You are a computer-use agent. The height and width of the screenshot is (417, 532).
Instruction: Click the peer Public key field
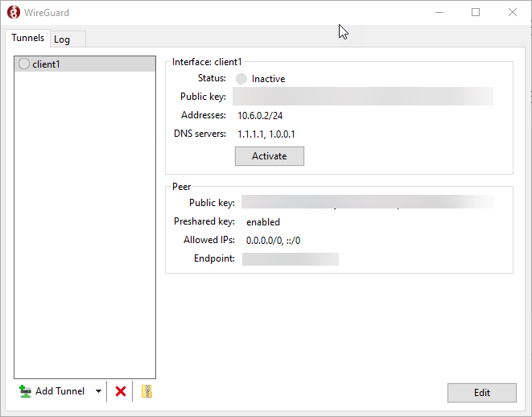(x=367, y=202)
